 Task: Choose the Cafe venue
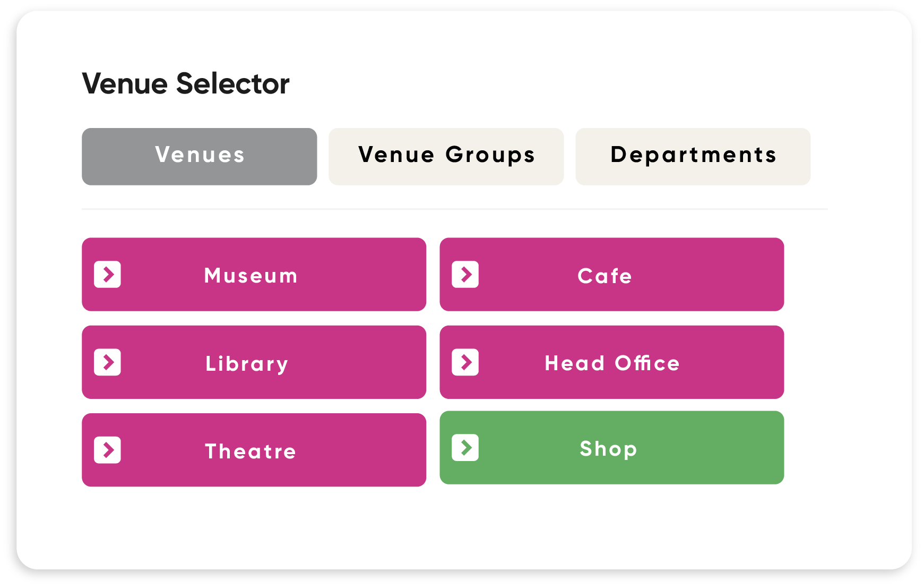pyautogui.click(x=611, y=274)
